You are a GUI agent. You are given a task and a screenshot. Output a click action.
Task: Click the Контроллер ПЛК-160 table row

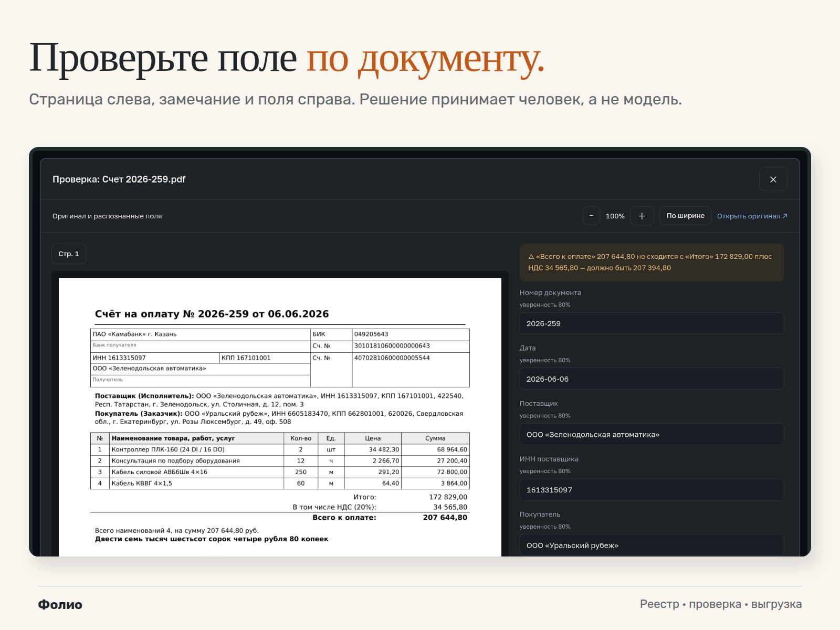click(x=280, y=449)
